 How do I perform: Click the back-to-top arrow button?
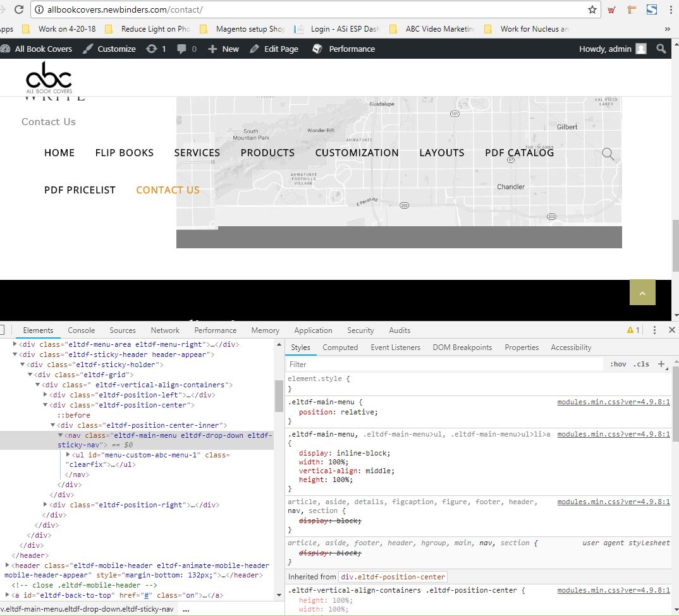(642, 293)
